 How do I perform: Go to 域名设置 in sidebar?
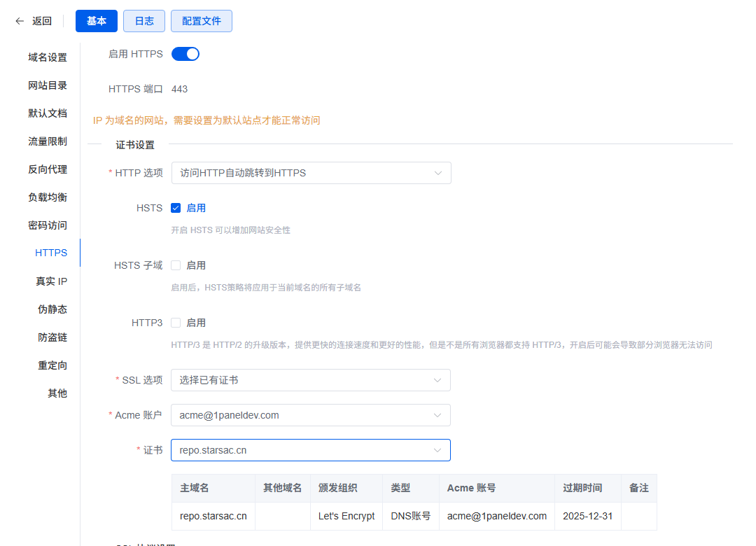pos(48,57)
